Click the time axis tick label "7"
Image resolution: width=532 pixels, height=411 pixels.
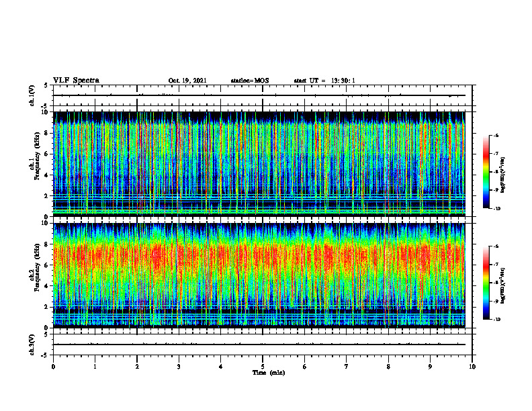(x=347, y=367)
